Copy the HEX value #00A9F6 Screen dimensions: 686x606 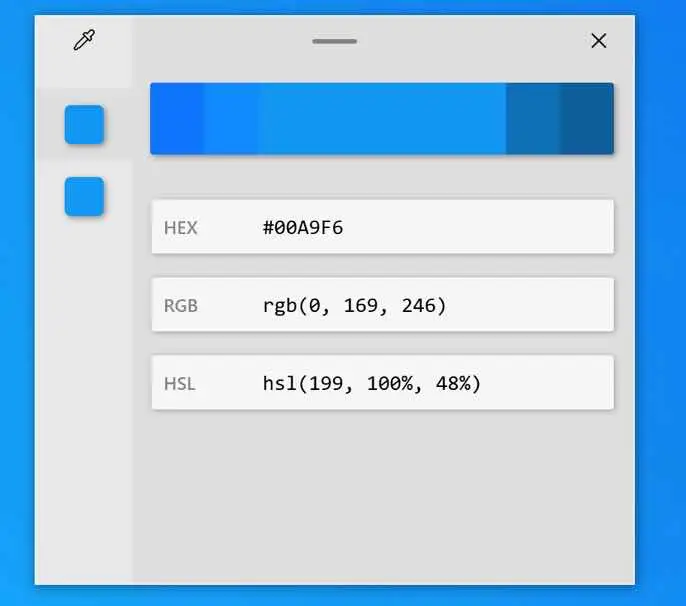[383, 227]
